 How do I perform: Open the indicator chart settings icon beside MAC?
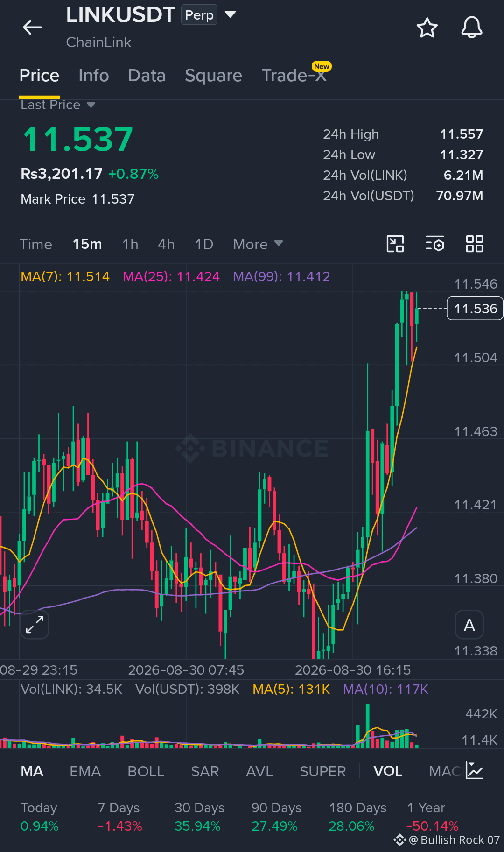(475, 771)
